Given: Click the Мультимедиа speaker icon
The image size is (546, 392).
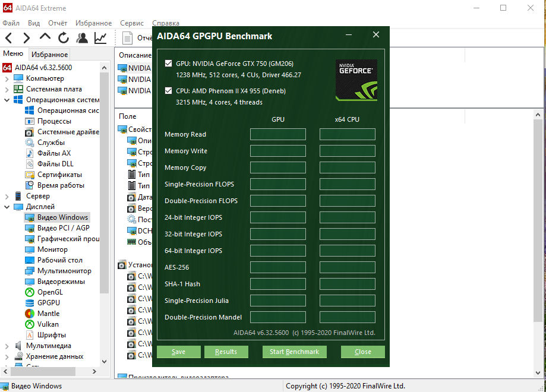Looking at the screenshot, I should click(x=18, y=346).
